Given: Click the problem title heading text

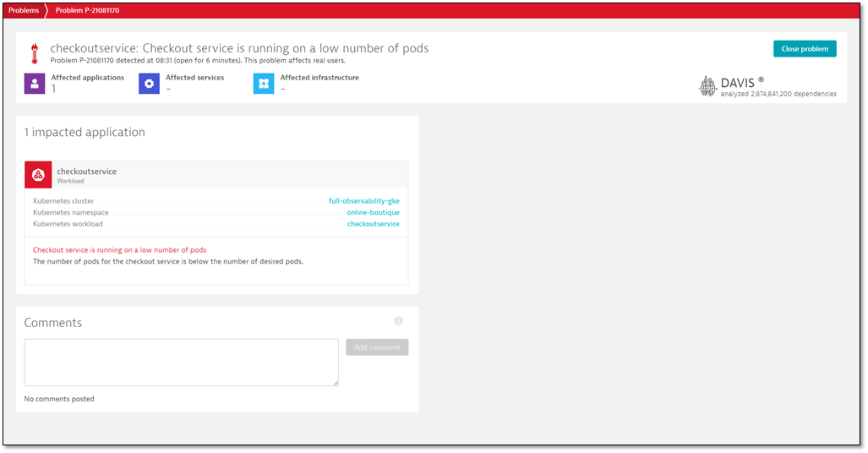Looking at the screenshot, I should pos(239,48).
